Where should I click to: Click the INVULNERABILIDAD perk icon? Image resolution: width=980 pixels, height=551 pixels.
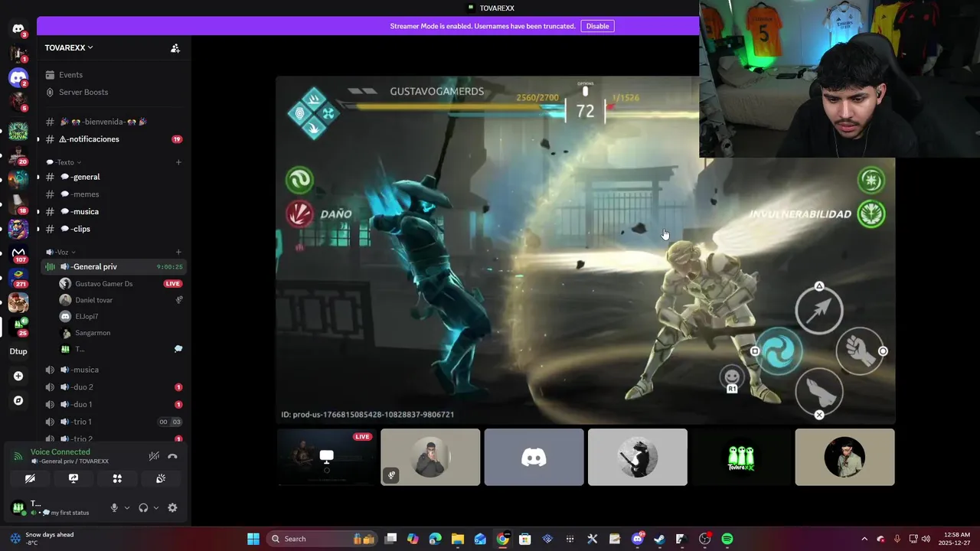[871, 214]
